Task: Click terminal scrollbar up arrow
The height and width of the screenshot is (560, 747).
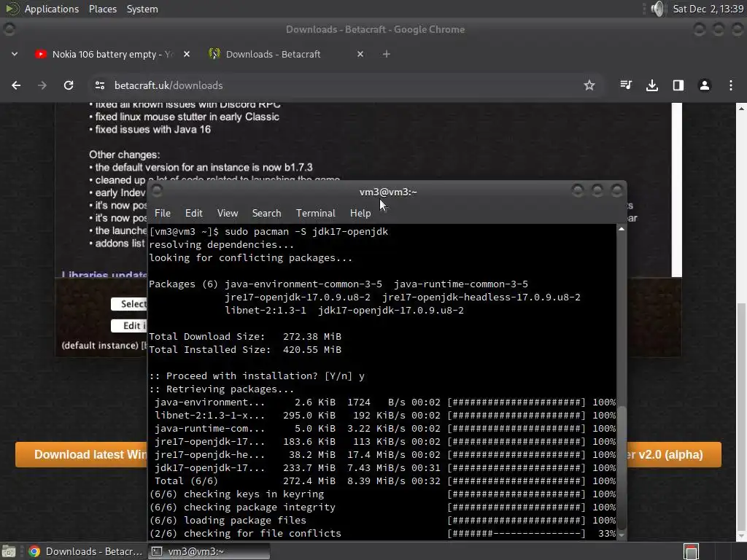Action: coord(622,229)
